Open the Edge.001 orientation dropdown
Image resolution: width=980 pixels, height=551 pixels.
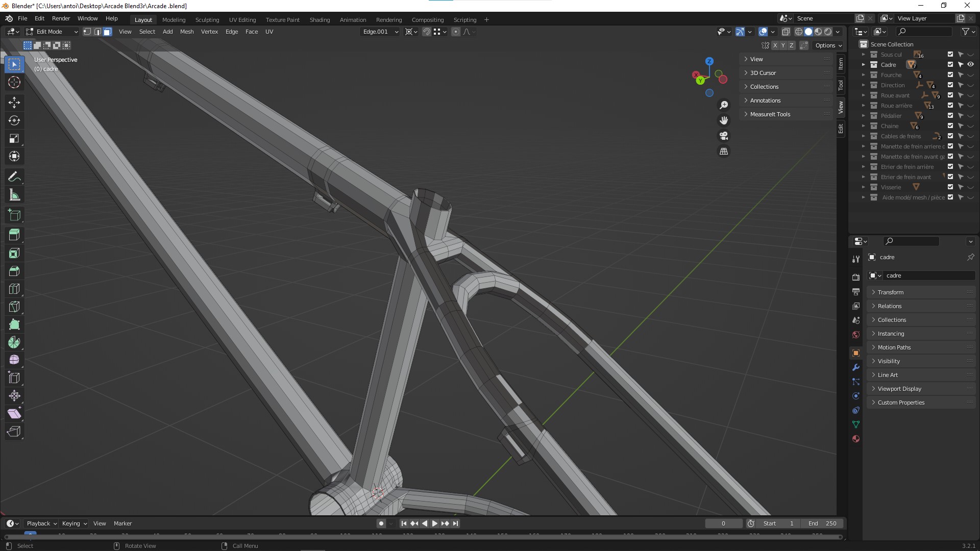(380, 32)
